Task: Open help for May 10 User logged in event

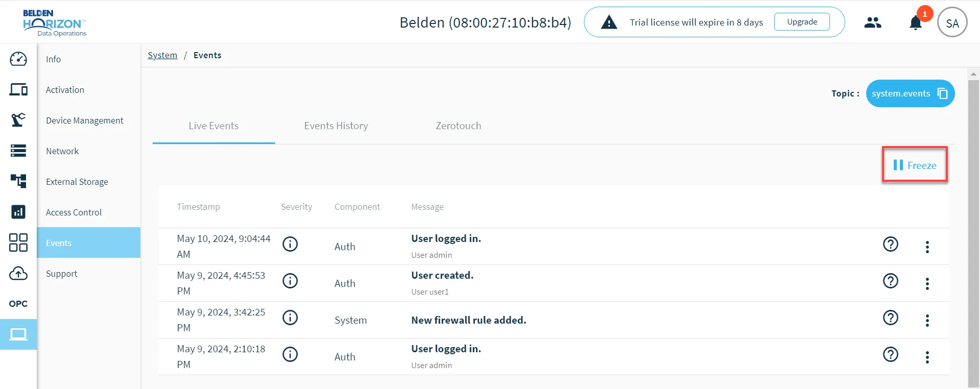Action: pyautogui.click(x=891, y=244)
